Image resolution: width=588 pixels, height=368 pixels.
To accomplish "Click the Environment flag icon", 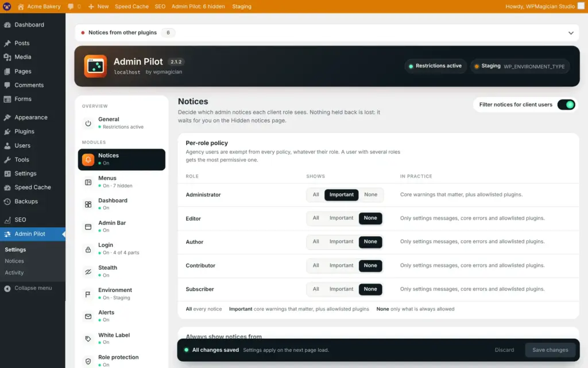I will (x=88, y=294).
